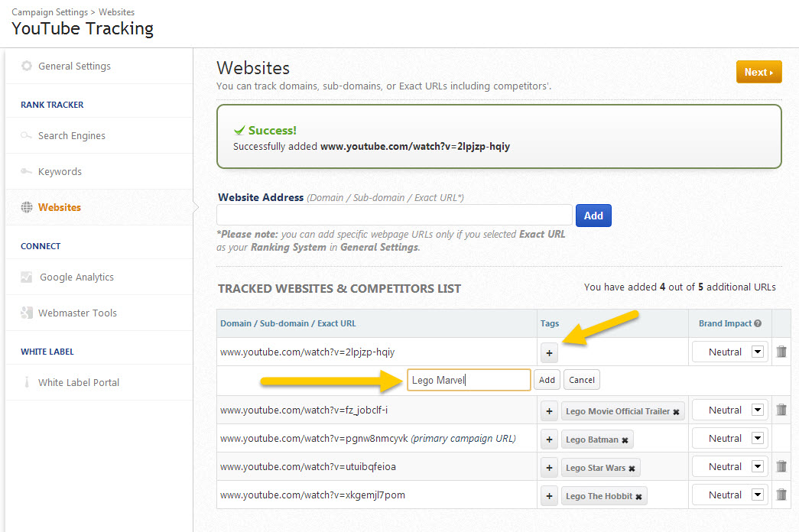Click the Lego Marvel tag text field

click(x=468, y=380)
